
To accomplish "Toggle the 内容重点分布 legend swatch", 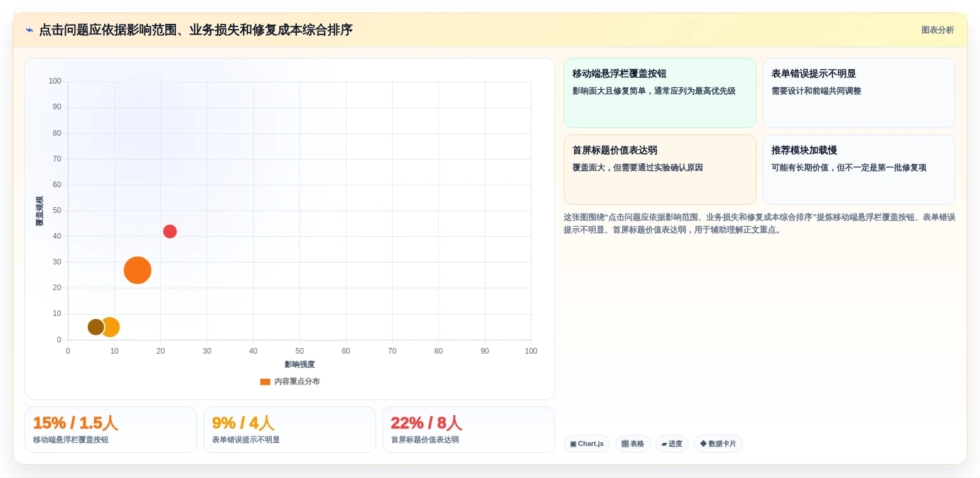I will click(265, 382).
